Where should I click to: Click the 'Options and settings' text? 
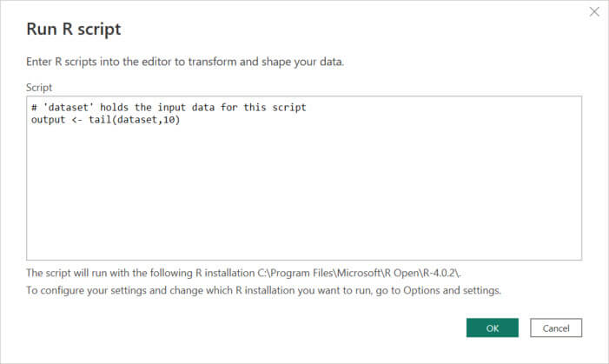click(452, 290)
